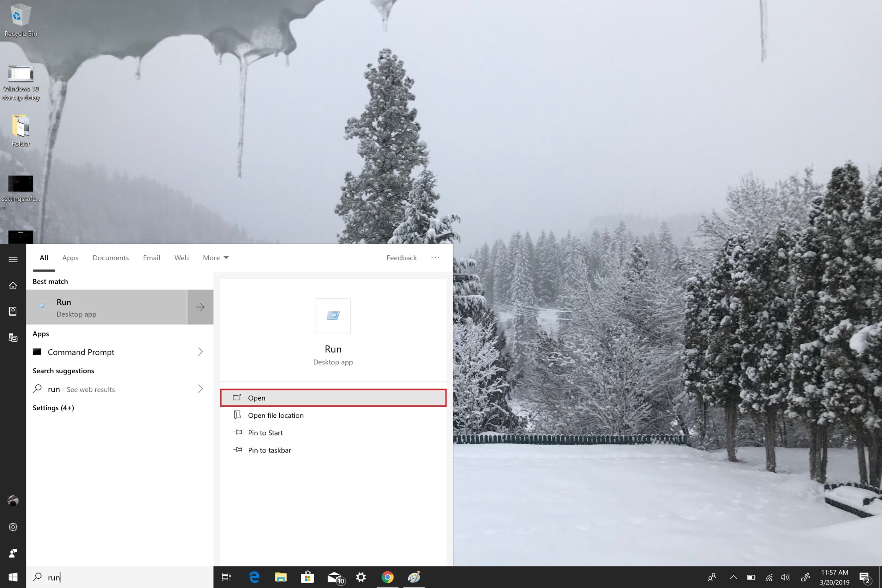
Task: Click the All search results tab
Action: point(43,257)
